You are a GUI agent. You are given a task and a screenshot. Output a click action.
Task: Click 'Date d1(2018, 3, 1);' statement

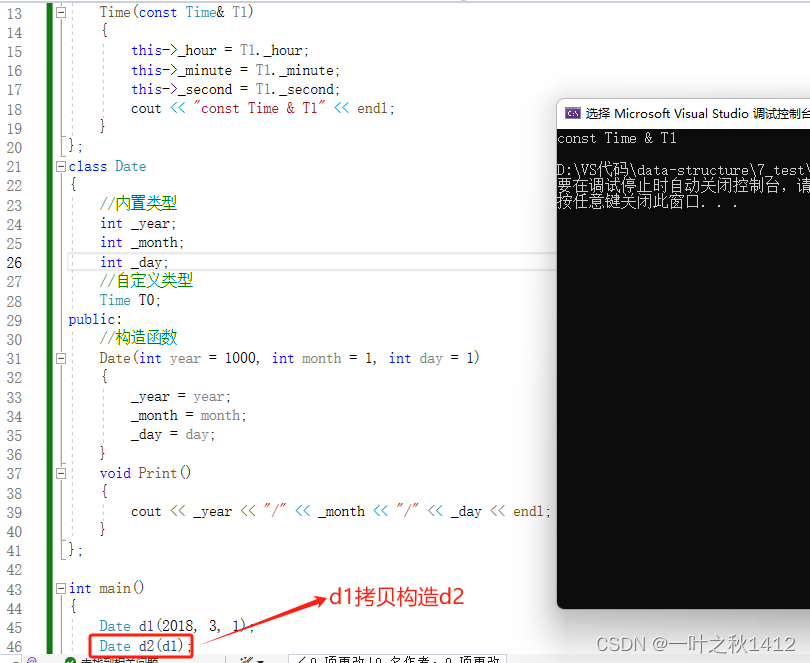pyautogui.click(x=177, y=626)
